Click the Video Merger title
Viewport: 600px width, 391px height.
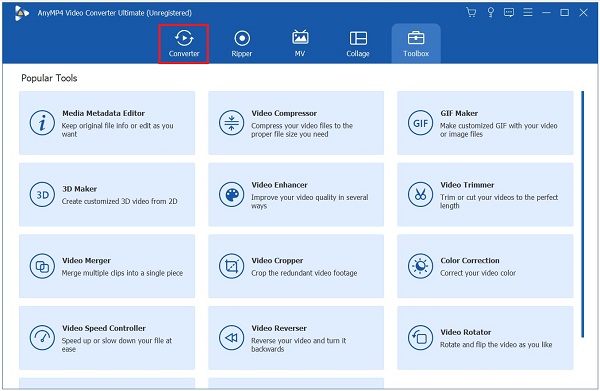[x=86, y=260]
